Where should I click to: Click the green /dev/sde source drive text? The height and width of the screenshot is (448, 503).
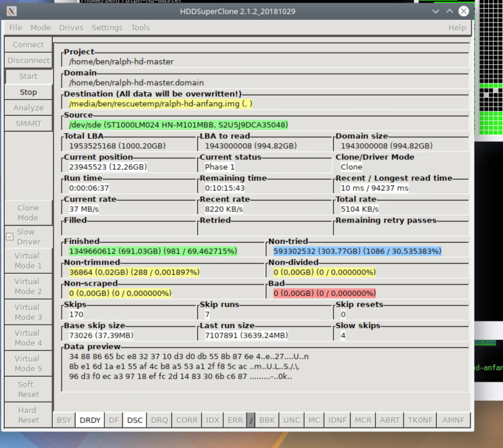pyautogui.click(x=178, y=125)
